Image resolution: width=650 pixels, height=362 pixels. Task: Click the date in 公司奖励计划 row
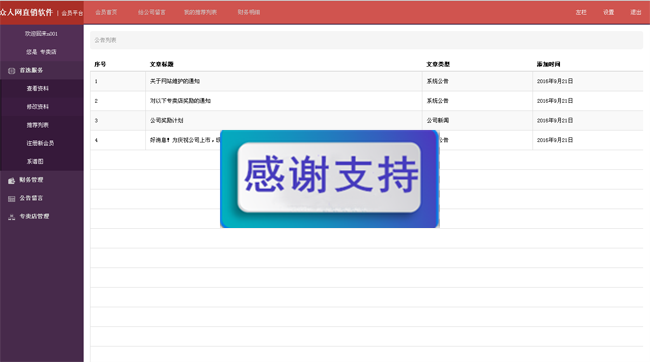coord(555,120)
